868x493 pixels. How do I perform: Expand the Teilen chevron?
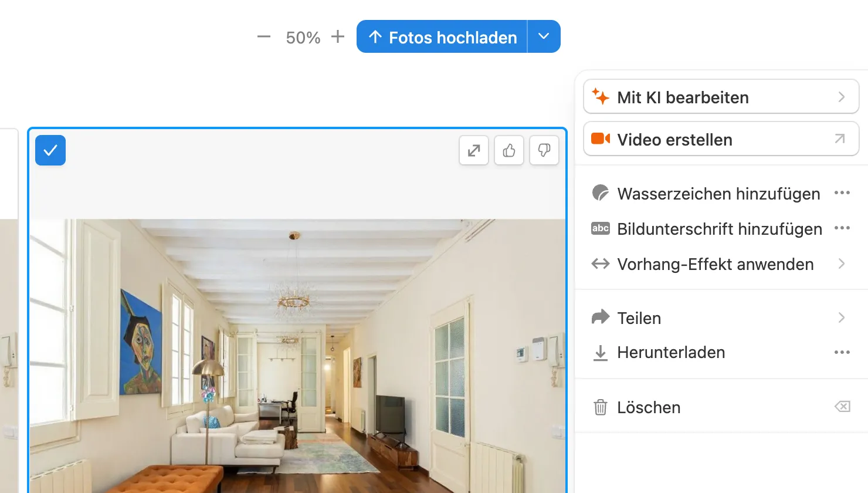click(x=842, y=318)
